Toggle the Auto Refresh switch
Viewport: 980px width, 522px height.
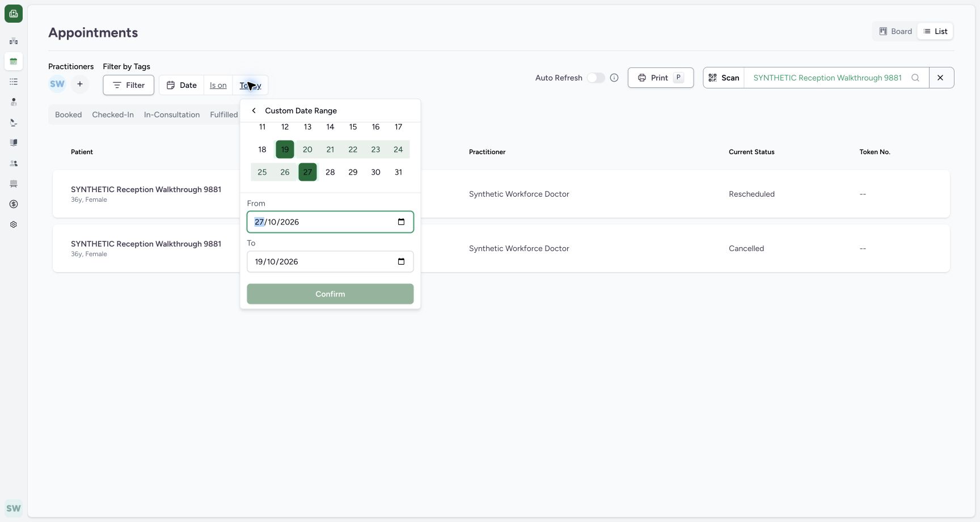click(595, 78)
